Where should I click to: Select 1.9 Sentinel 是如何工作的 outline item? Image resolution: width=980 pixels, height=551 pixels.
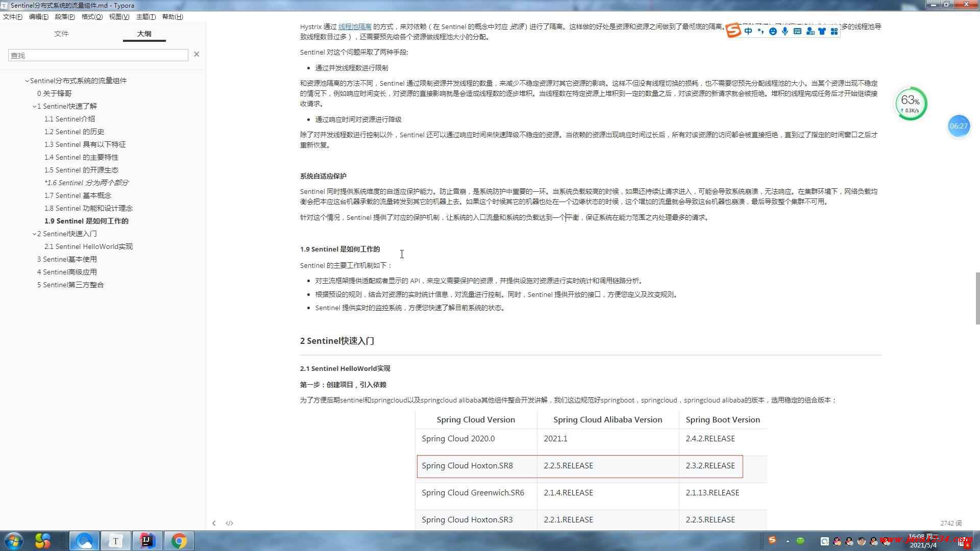(x=86, y=221)
